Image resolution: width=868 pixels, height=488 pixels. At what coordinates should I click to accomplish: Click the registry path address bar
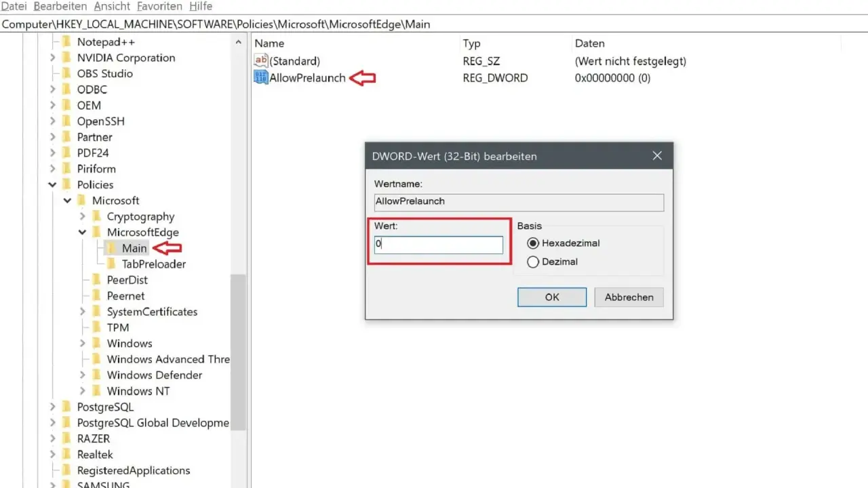pyautogui.click(x=434, y=24)
